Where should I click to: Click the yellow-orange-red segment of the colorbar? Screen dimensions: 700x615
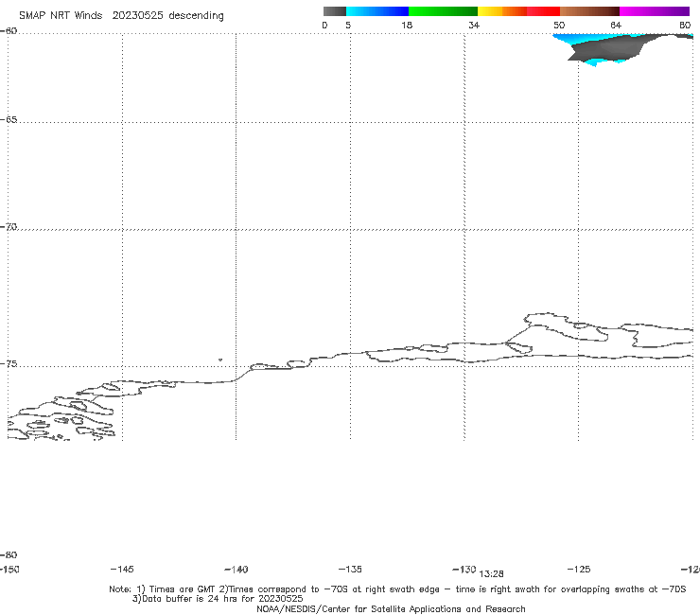518,11
